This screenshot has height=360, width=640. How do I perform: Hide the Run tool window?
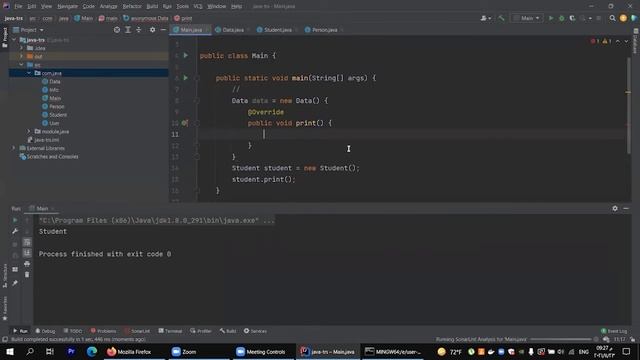click(x=626, y=208)
